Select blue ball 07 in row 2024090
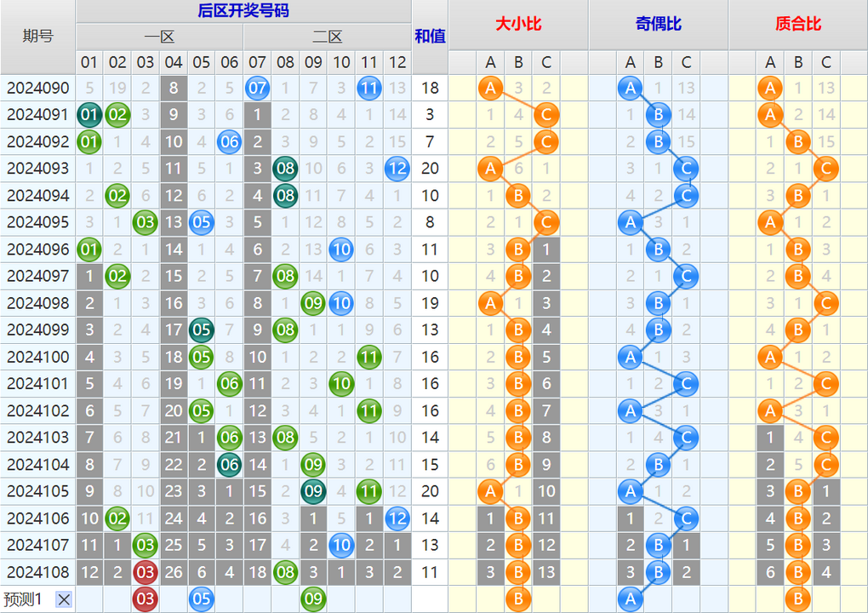This screenshot has width=868, height=613. pyautogui.click(x=257, y=88)
